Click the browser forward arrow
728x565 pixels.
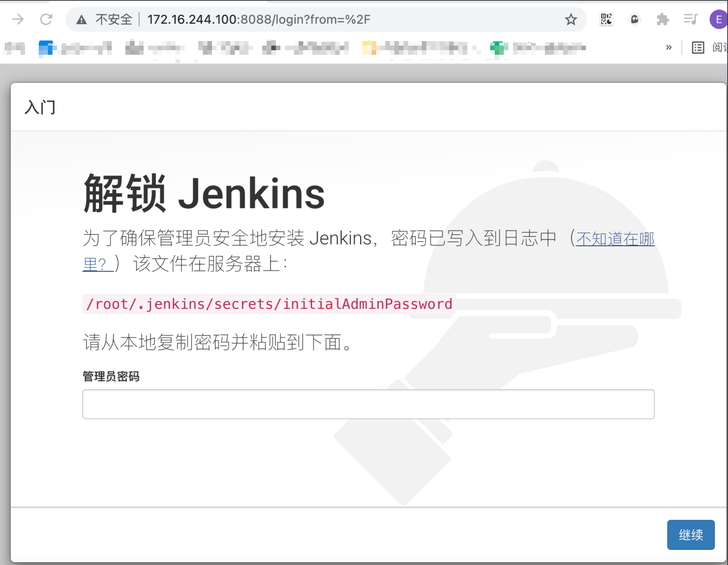pos(18,19)
